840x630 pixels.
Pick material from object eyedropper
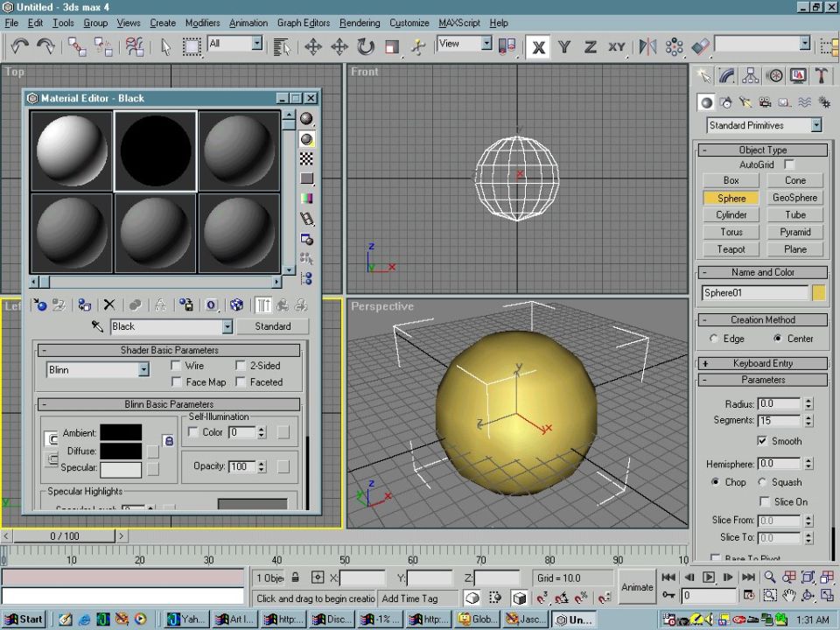click(97, 325)
